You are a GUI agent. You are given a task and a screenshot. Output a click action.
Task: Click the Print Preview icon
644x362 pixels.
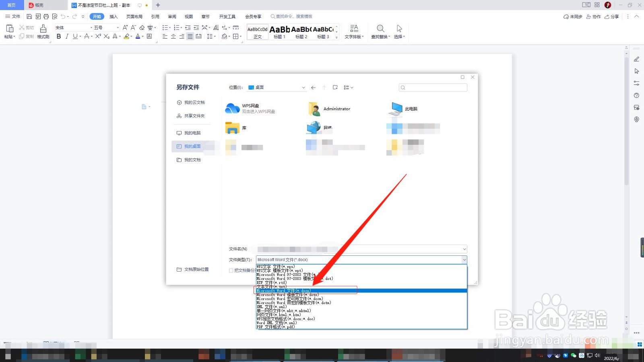pos(55,16)
